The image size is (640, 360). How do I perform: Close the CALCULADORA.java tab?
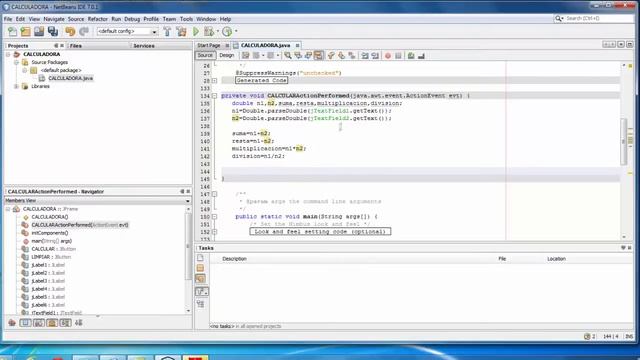click(298, 45)
